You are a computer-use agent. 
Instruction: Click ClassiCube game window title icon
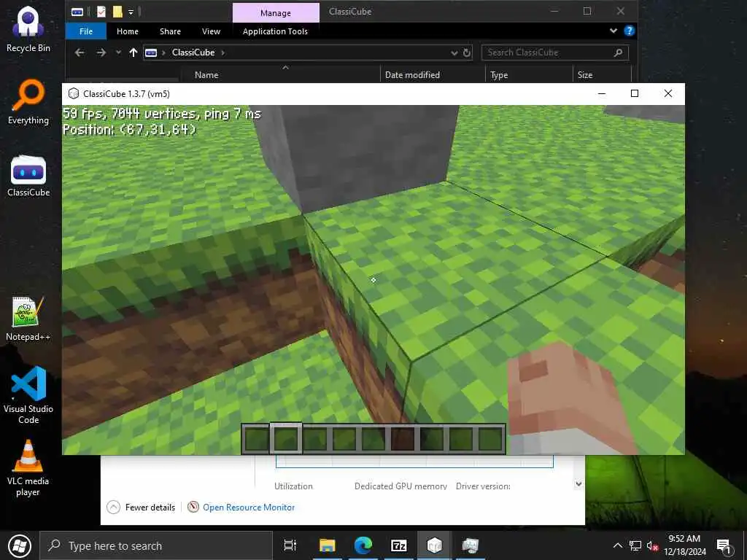pyautogui.click(x=74, y=93)
